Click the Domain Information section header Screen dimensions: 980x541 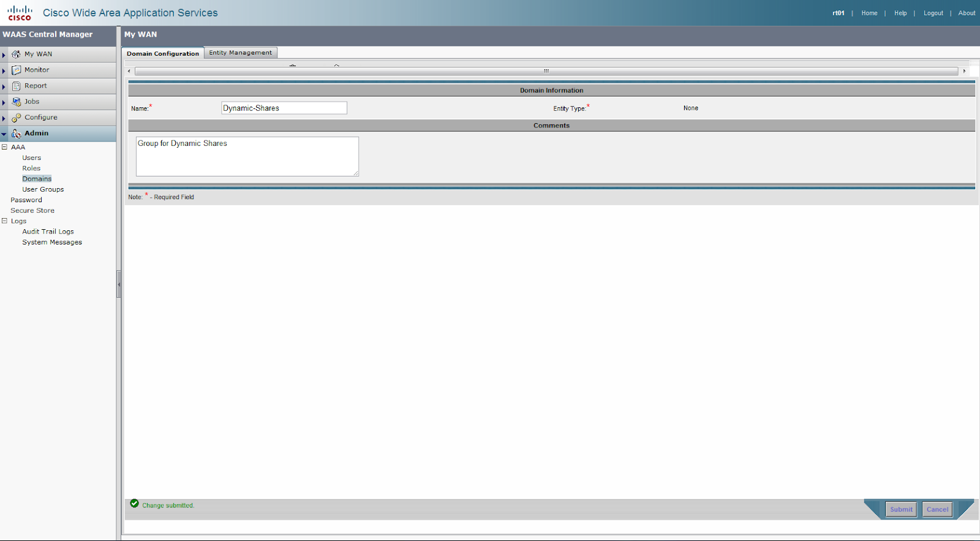[551, 91]
